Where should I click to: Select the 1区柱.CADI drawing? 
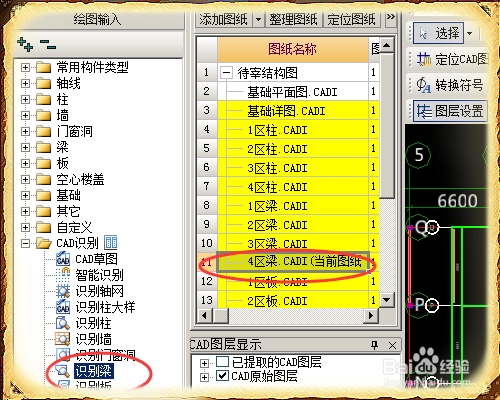[x=293, y=130]
